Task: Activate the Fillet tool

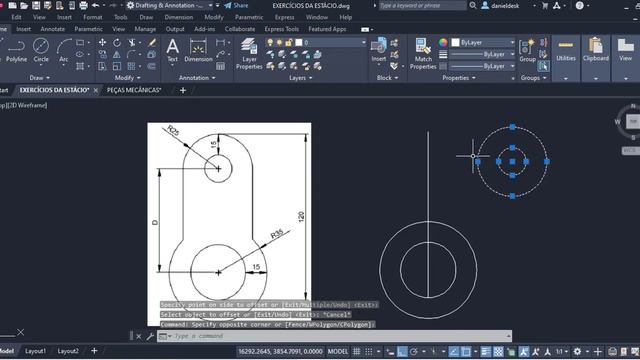Action: point(131,54)
